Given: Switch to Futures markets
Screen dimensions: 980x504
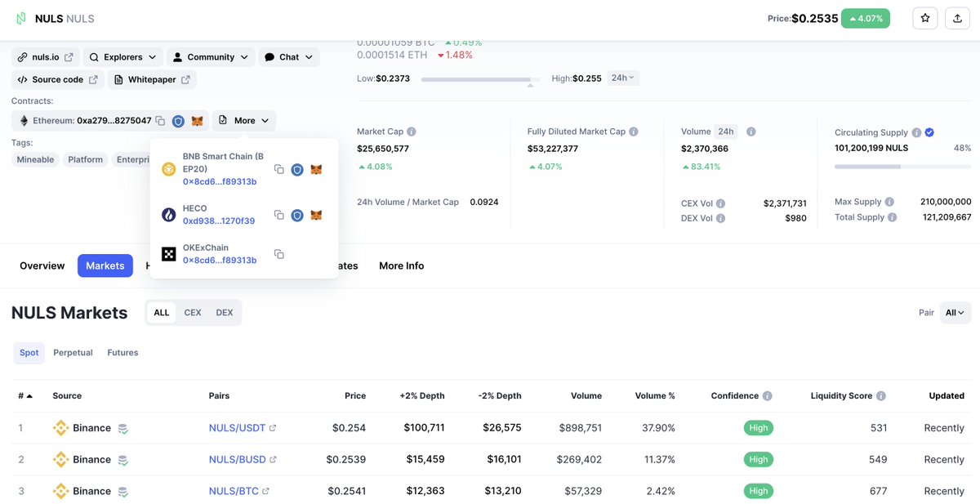Looking at the screenshot, I should click(x=122, y=353).
